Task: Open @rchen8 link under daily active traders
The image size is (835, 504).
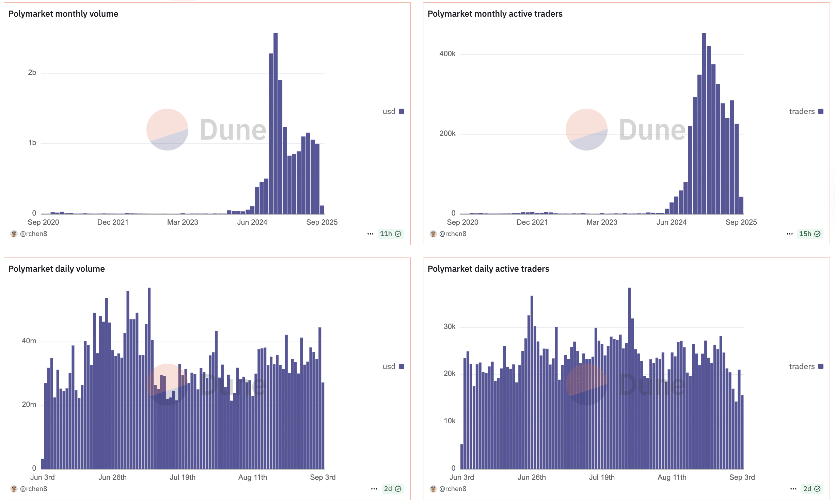Action: point(453,489)
